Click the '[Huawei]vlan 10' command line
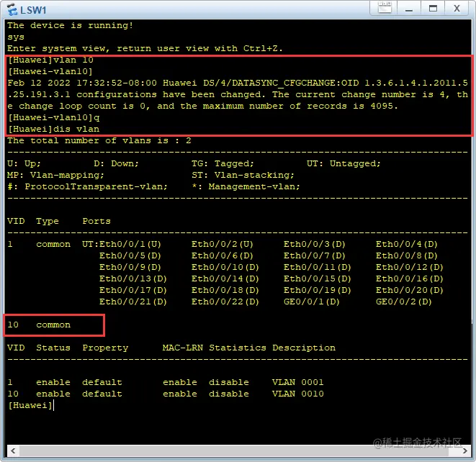 [x=50, y=60]
